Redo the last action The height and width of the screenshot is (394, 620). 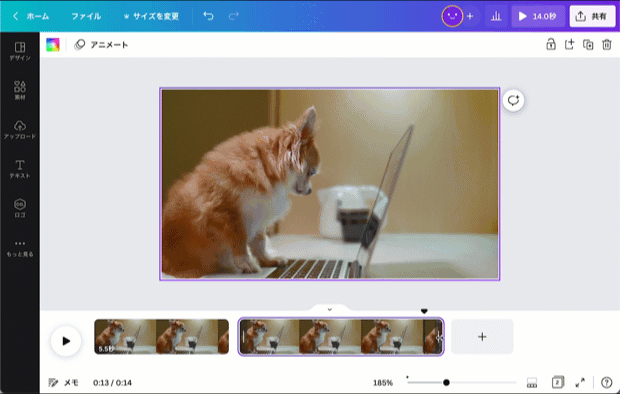(234, 16)
